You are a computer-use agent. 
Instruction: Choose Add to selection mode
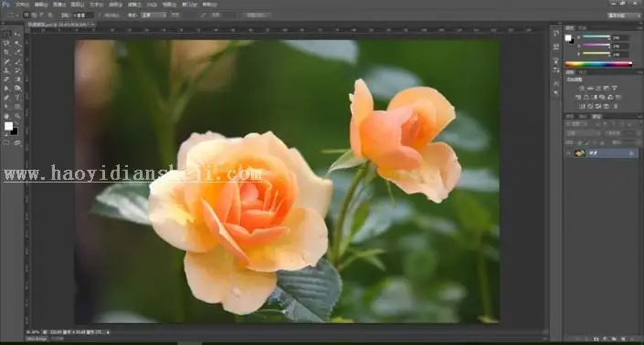point(34,15)
